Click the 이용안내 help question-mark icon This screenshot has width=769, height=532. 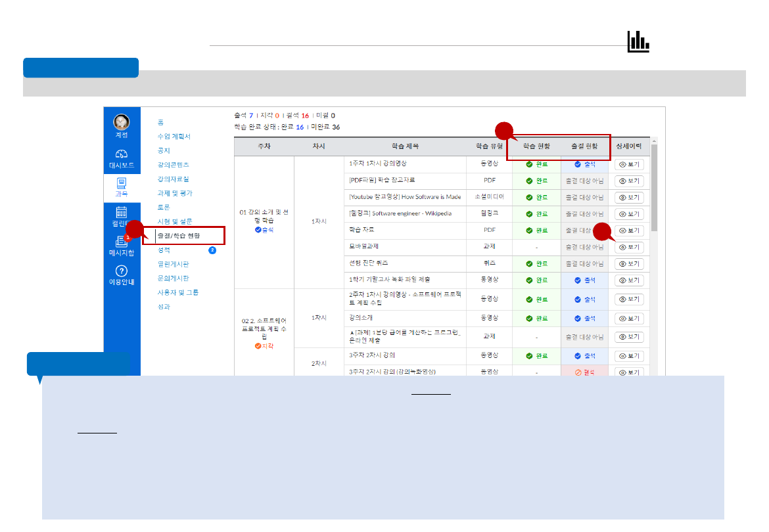[121, 269]
